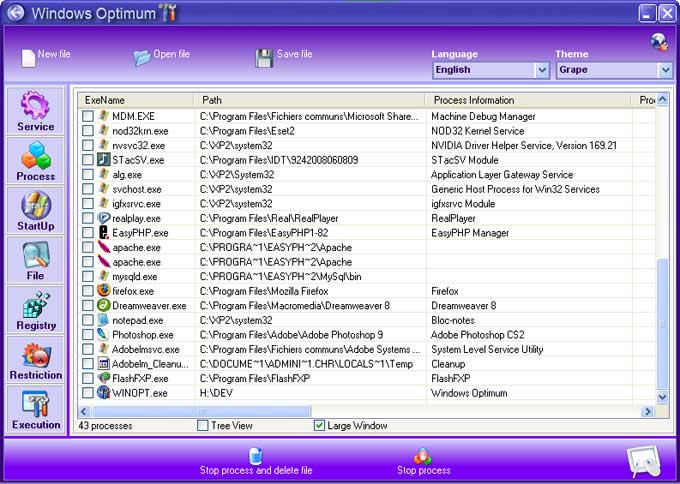Screen dimensions: 680x484
Task: Open the Service section in the sidebar
Action: point(36,111)
